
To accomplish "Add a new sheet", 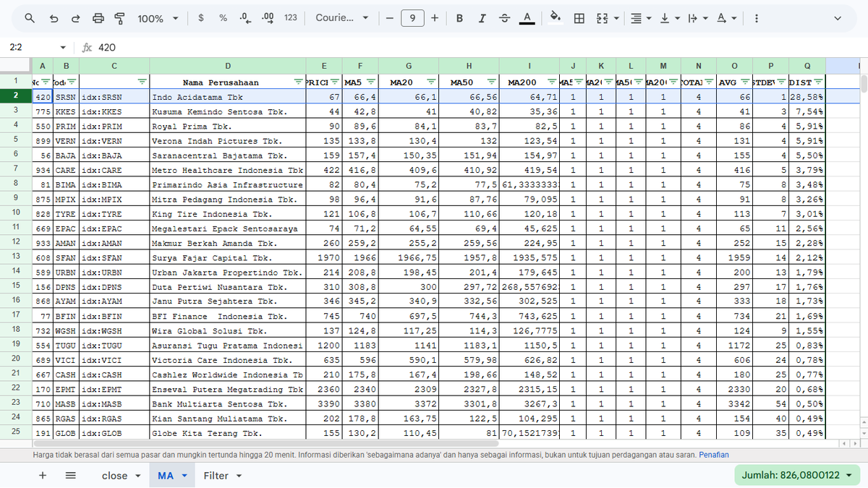I will pyautogui.click(x=43, y=475).
